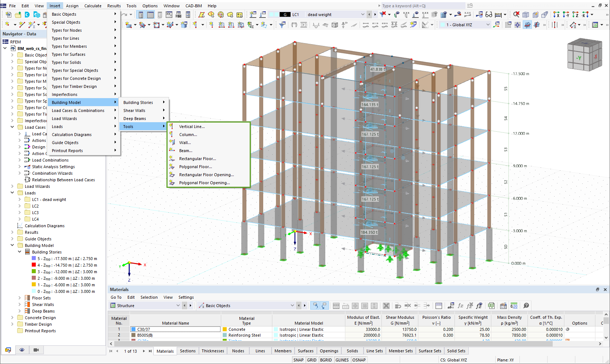This screenshot has height=364, width=610.
Task: Click the 0,00 decimal places icon in Materials toolbar
Action: tap(514, 306)
